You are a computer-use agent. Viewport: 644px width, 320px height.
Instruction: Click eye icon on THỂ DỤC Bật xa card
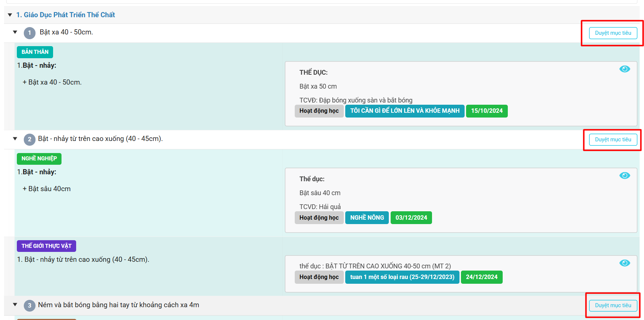point(624,69)
